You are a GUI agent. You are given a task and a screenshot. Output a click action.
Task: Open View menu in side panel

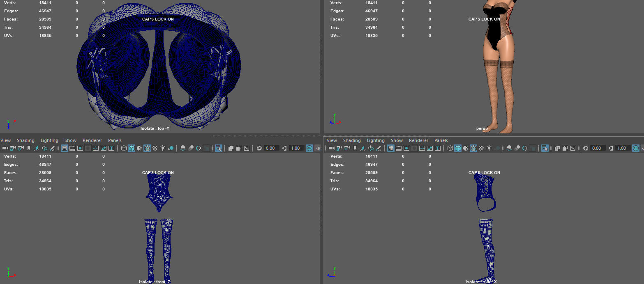(332, 140)
